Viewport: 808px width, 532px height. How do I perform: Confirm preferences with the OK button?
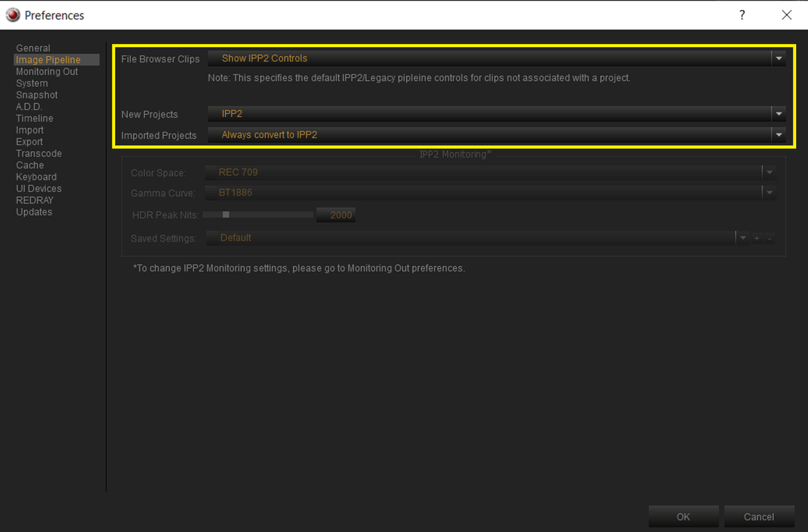click(684, 517)
